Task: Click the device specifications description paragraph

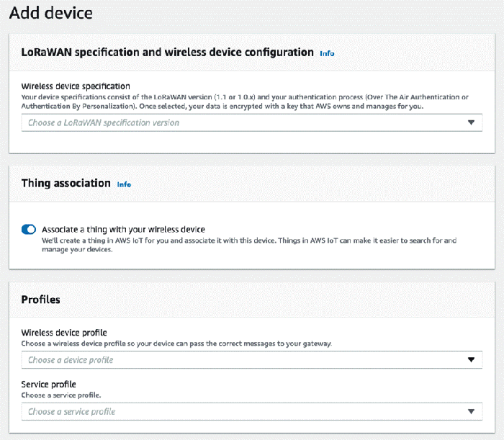Action: click(x=245, y=102)
